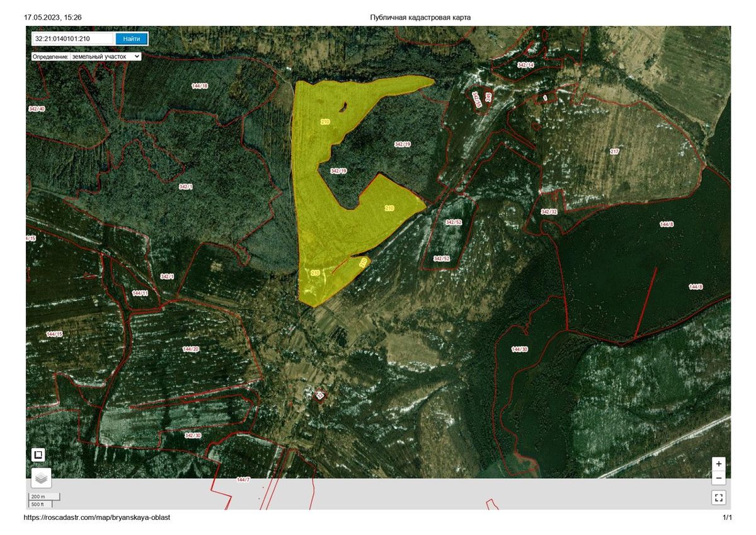Select the parcel label 342/40
756x535 pixels.
(37, 109)
